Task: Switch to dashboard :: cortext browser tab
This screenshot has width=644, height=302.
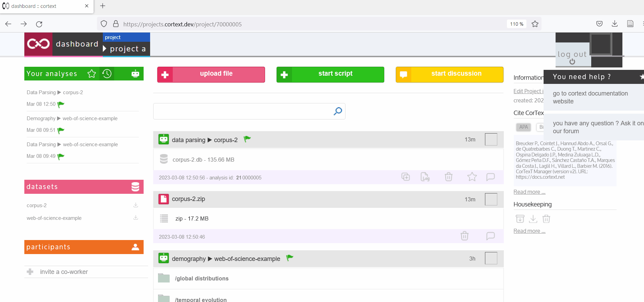Action: click(x=47, y=6)
